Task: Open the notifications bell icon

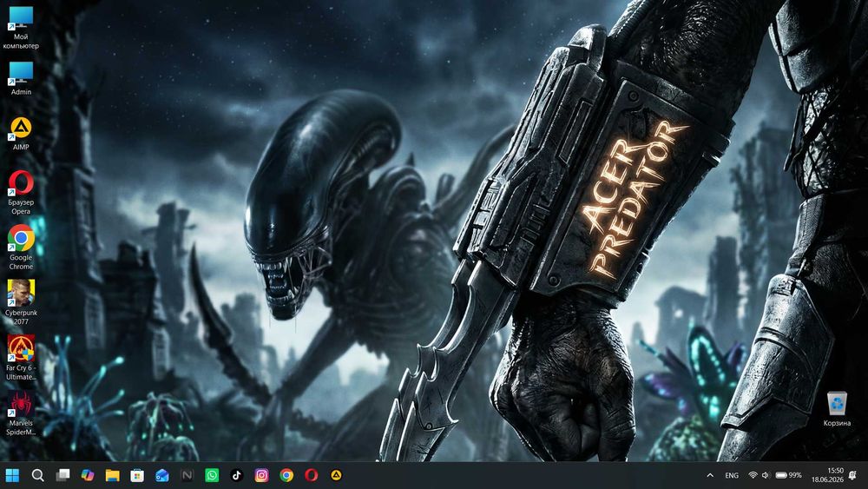Action: tap(853, 475)
